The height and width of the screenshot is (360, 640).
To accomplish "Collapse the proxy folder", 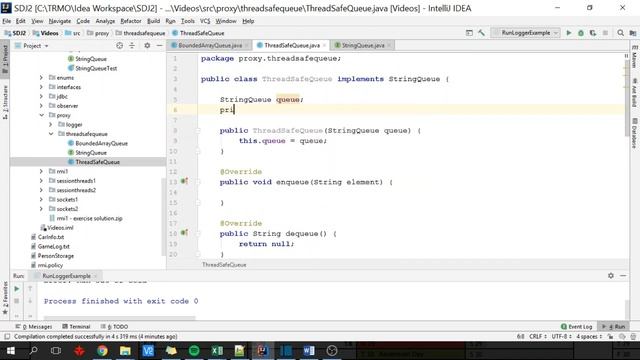I will [41, 115].
